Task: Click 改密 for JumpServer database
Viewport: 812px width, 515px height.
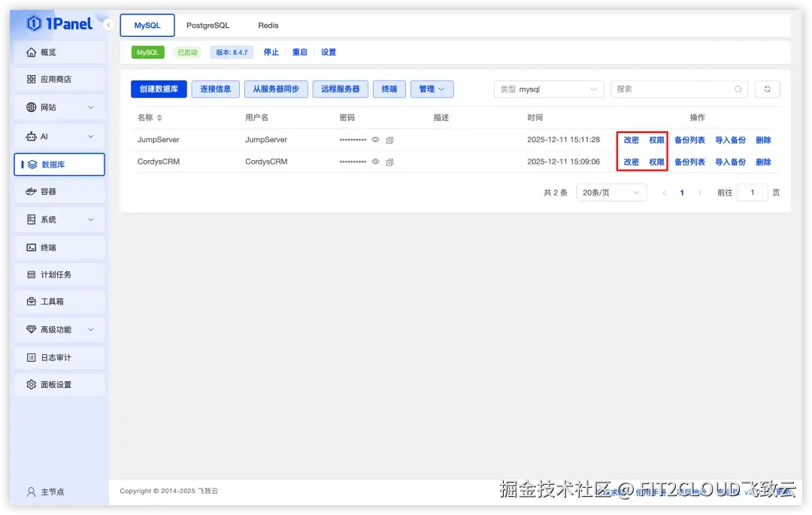Action: tap(631, 141)
